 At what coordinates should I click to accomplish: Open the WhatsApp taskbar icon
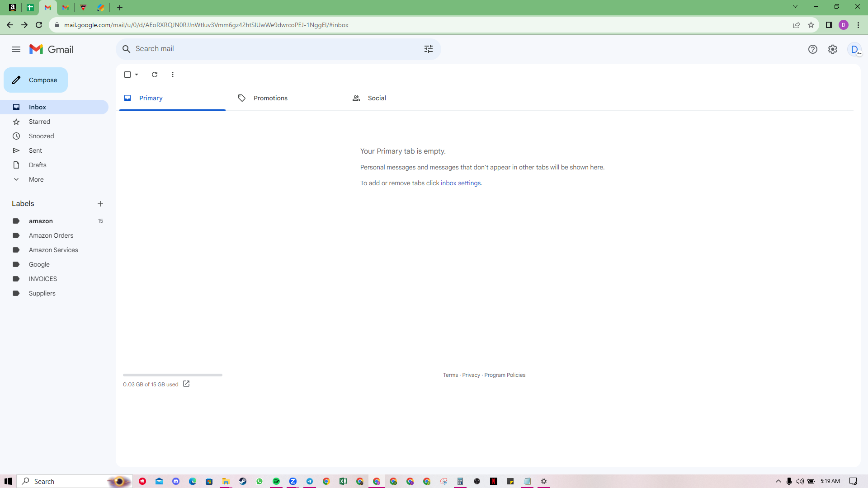[259, 481]
